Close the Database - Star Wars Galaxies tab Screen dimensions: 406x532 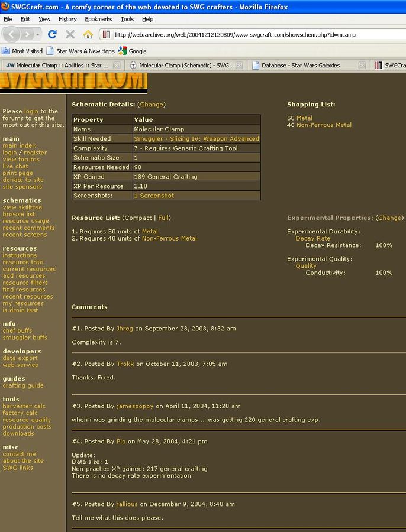pos(362,66)
